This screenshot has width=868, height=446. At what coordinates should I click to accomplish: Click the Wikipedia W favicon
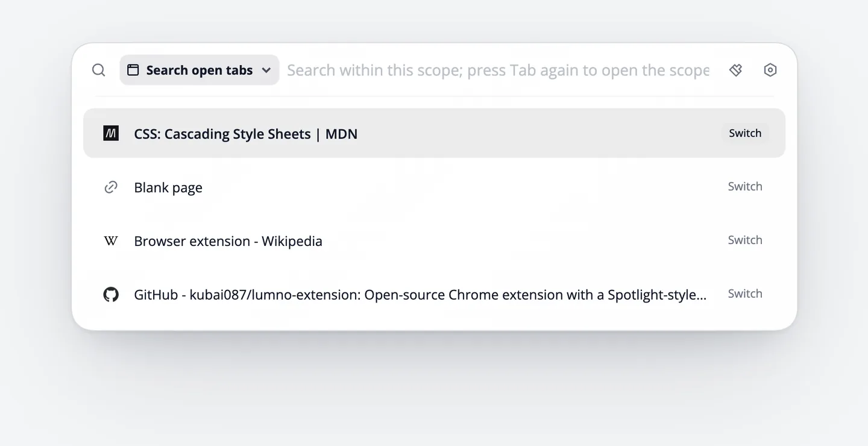[x=111, y=240]
